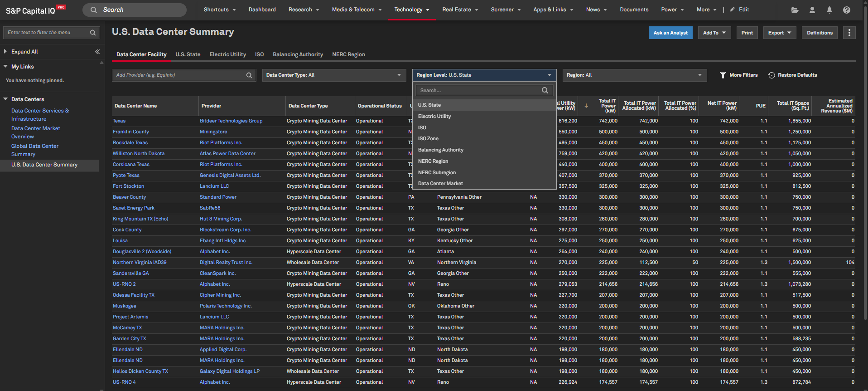Click the Edit pencil icon
868x391 pixels.
click(733, 10)
